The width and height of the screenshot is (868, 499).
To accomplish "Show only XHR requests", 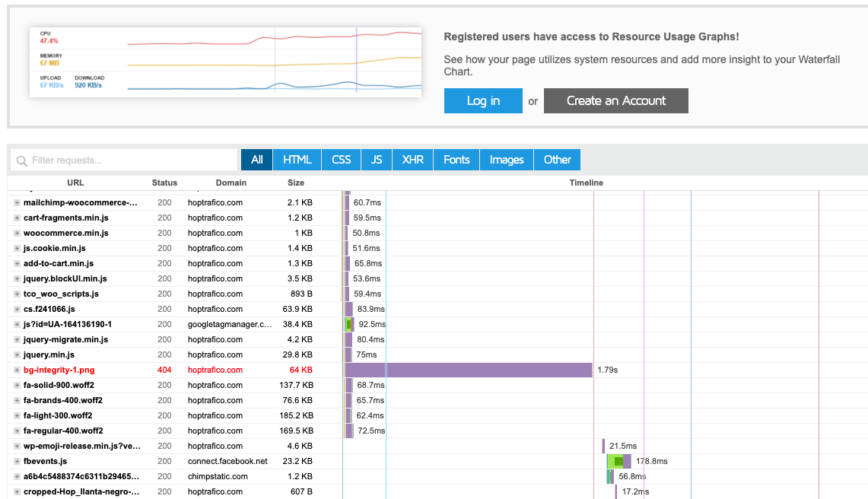I will (x=412, y=160).
